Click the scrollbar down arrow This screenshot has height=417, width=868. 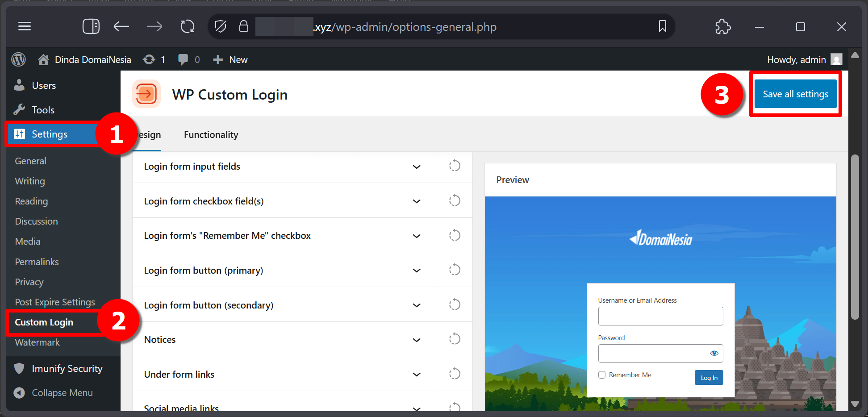[855, 404]
